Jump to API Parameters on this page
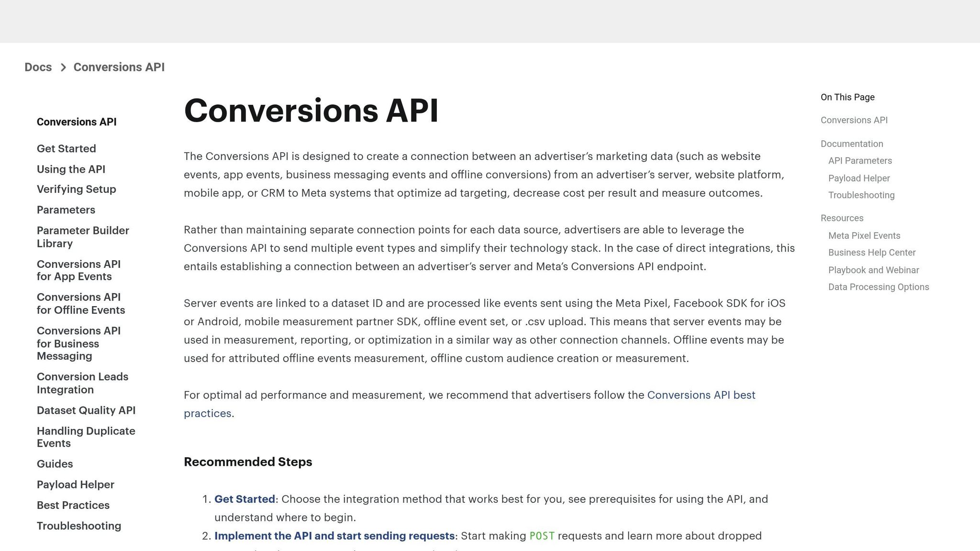 (859, 160)
